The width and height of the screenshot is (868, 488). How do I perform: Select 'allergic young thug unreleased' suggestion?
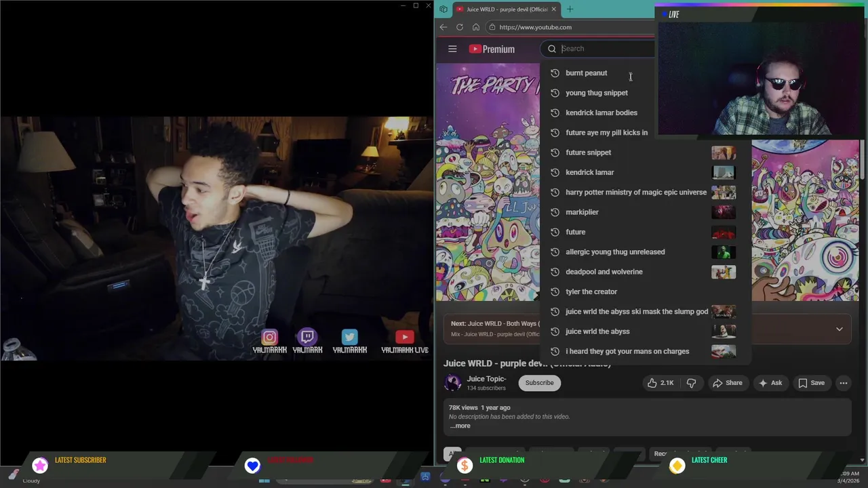pos(615,252)
